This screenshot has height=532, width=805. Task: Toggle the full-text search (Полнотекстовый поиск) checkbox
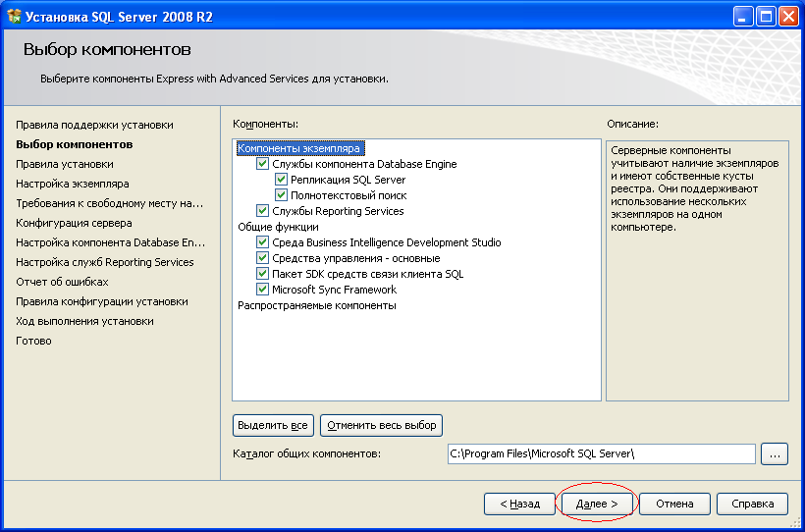click(281, 195)
